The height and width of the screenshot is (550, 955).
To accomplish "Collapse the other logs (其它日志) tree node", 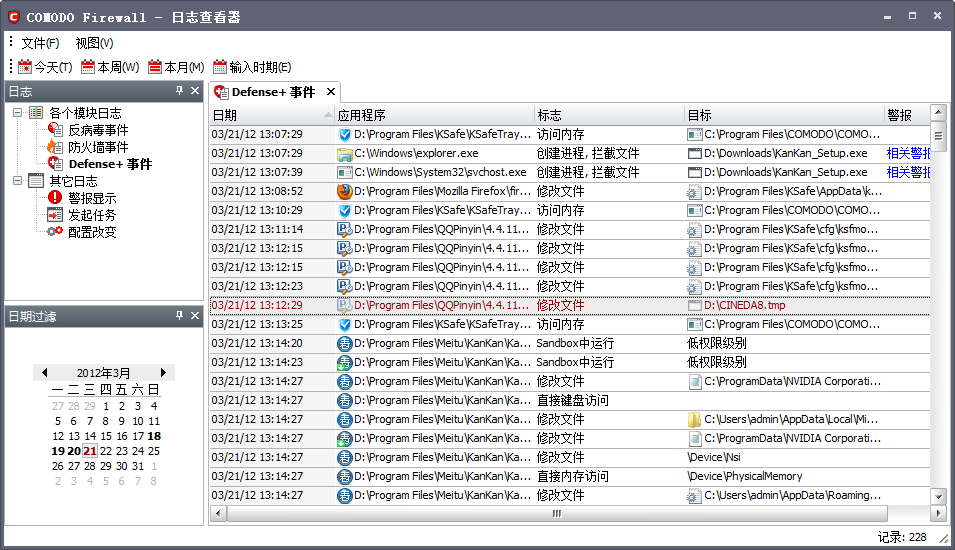I will click(x=19, y=181).
